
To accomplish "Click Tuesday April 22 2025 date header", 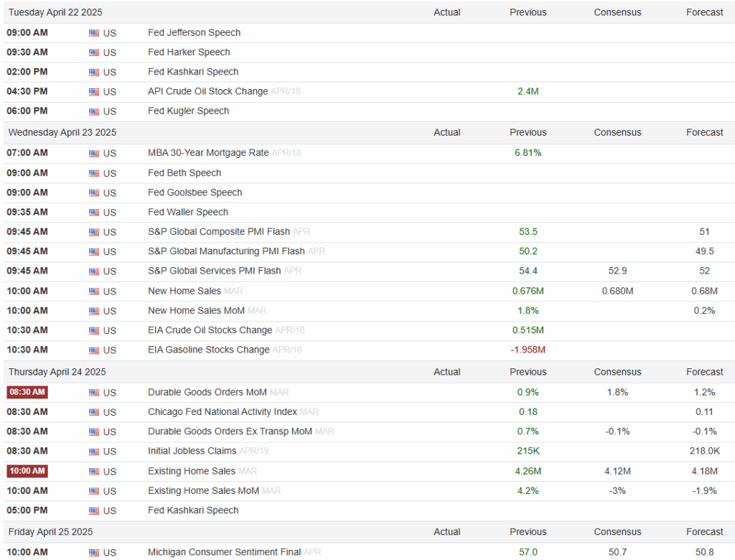I will coord(55,12).
